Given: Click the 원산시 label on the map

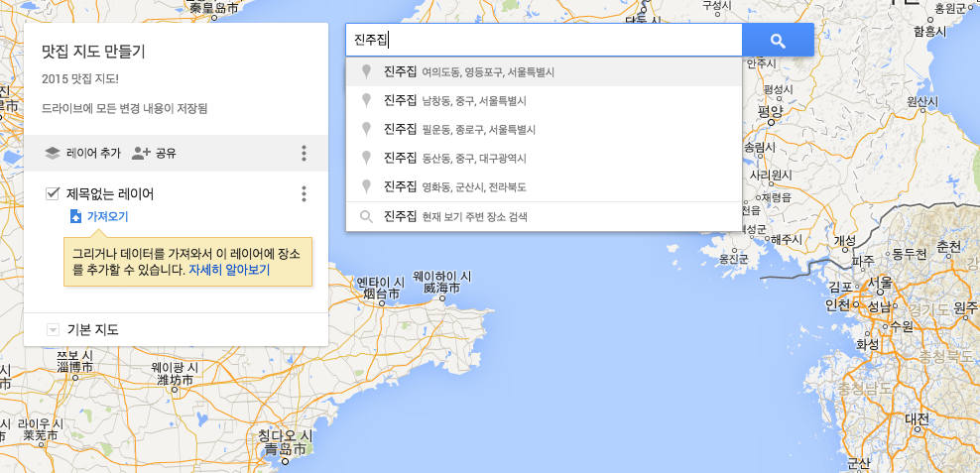Looking at the screenshot, I should tap(923, 101).
